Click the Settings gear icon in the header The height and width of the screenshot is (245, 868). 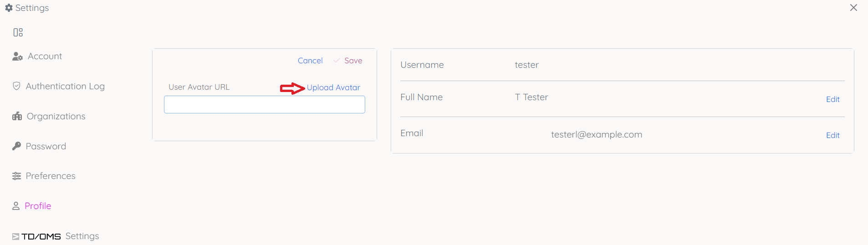coord(9,8)
